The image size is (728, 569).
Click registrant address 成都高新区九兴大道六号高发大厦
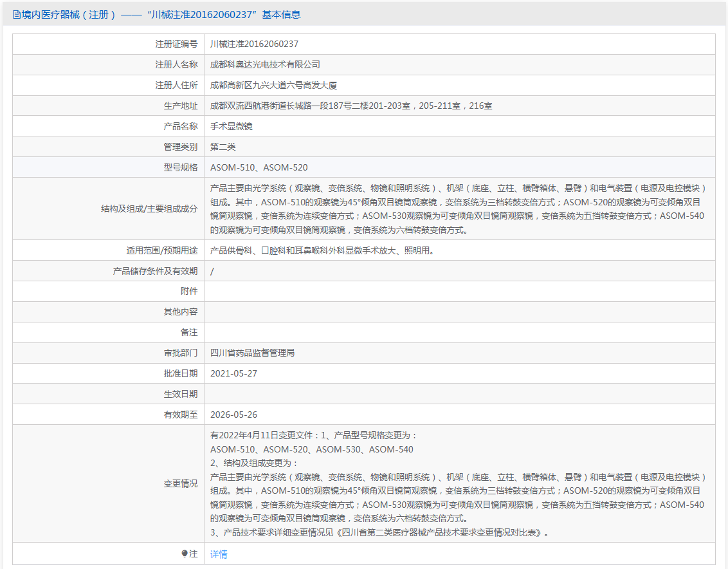(273, 85)
